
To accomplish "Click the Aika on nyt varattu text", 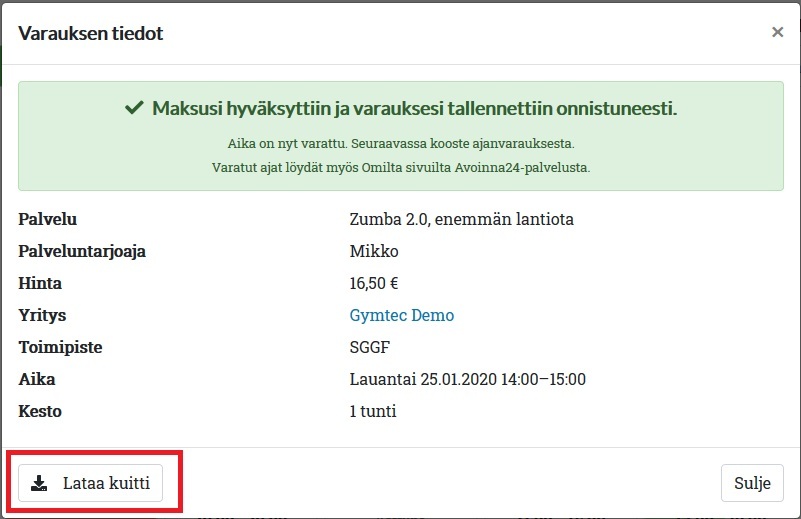I will point(401,143).
